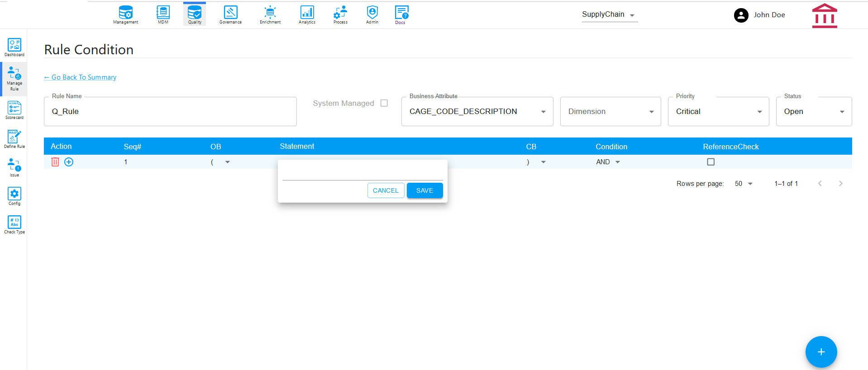The width and height of the screenshot is (868, 370).
Task: Open the MDM module icon
Action: coord(163,14)
